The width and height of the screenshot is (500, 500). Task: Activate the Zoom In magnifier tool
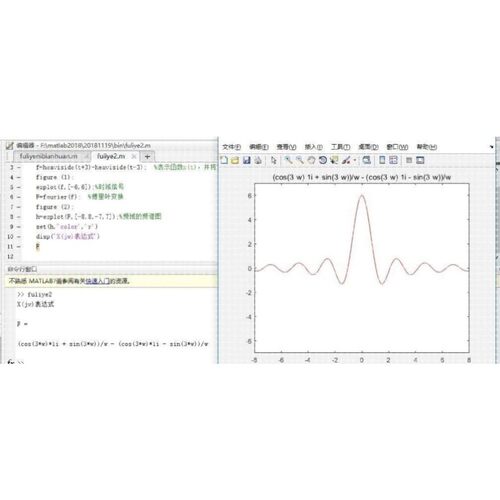point(288,160)
